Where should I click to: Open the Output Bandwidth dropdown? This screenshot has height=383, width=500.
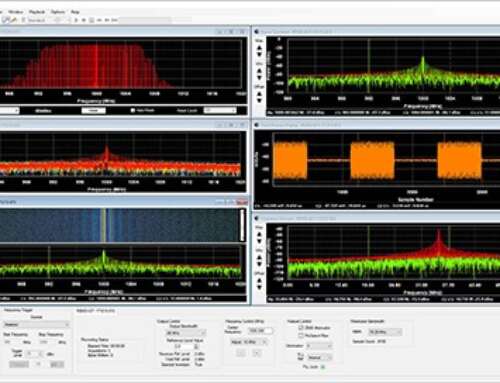click(186, 333)
